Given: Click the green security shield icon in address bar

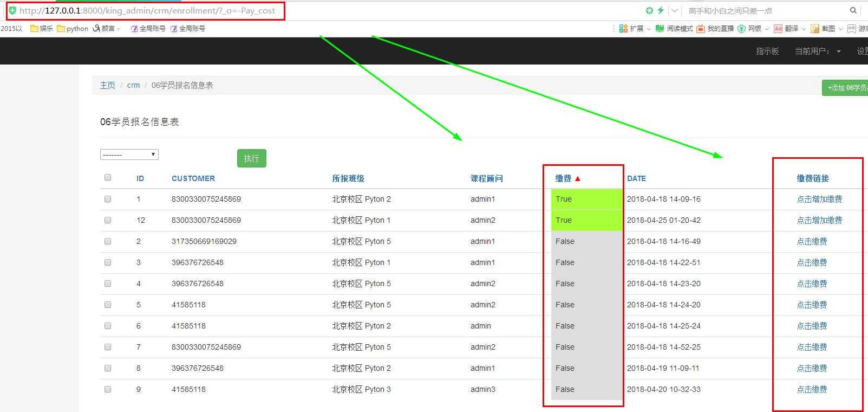Looking at the screenshot, I should coord(12,10).
